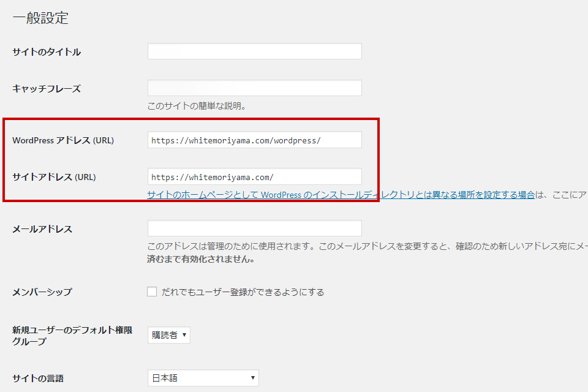The image size is (588, 392).
Task: Click the WordPress アドレス (URL) input field
Action: pos(254,140)
